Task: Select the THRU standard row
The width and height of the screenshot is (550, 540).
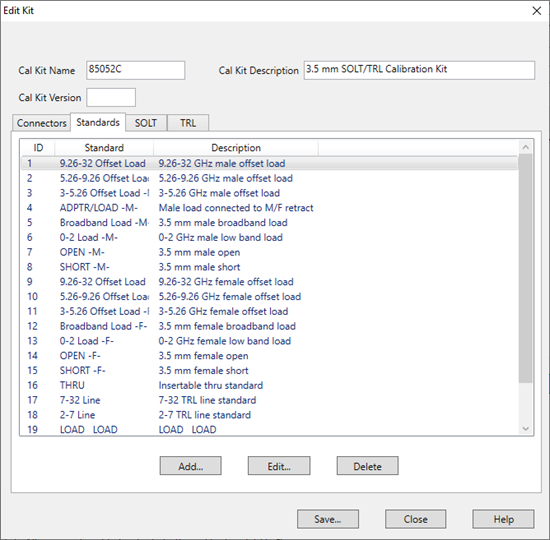Action: [x=269, y=385]
